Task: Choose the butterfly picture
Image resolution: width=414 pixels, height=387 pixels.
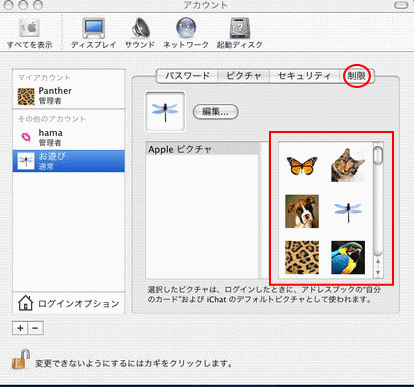Action: point(302,165)
